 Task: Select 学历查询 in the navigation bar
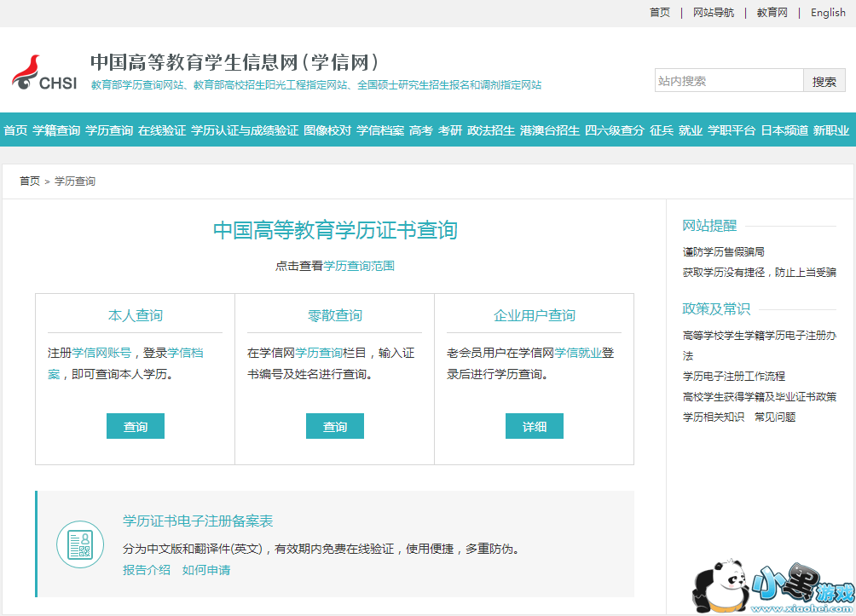click(x=109, y=130)
